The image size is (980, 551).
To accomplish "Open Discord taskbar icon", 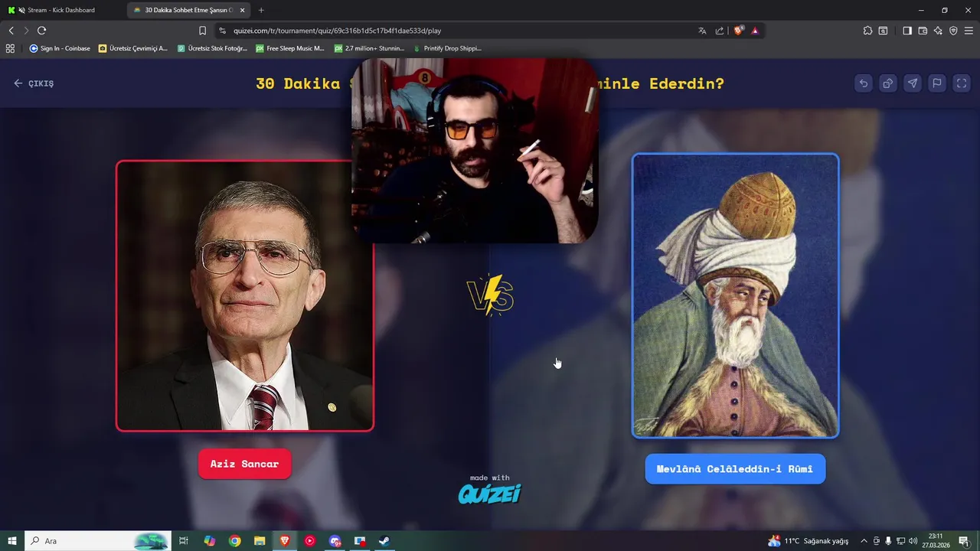I will click(335, 541).
